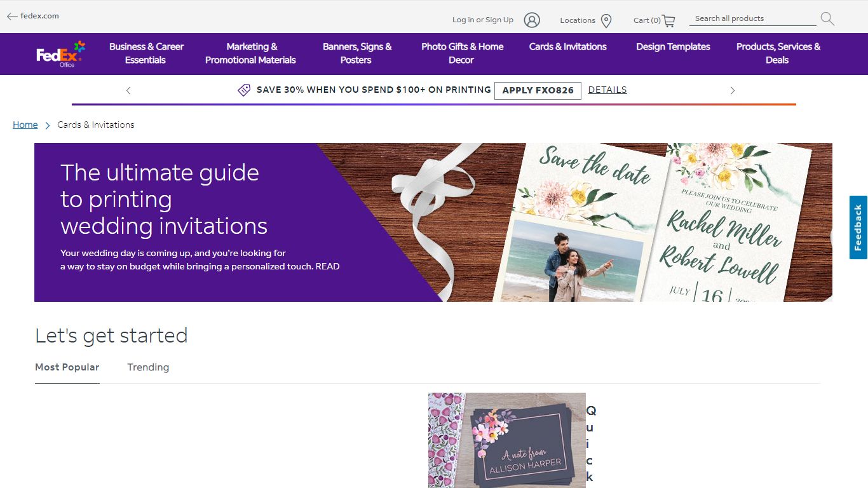This screenshot has width=868, height=488.
Task: Click the wedding invitations guide banner
Action: (x=433, y=222)
